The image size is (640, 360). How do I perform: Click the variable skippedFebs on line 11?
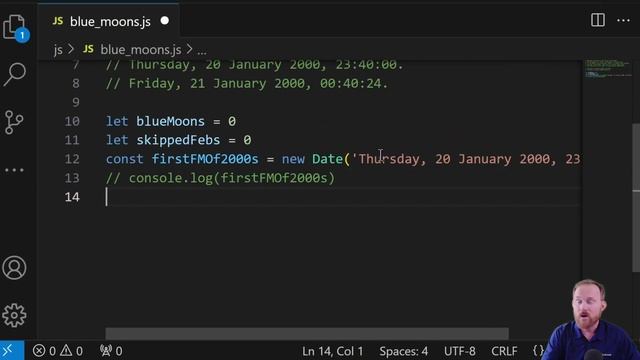pyautogui.click(x=178, y=140)
